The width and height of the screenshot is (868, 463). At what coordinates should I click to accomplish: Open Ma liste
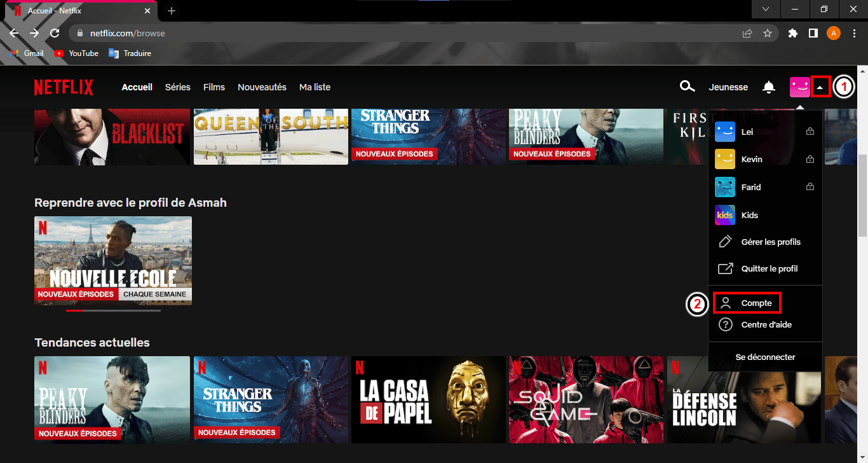(x=315, y=87)
